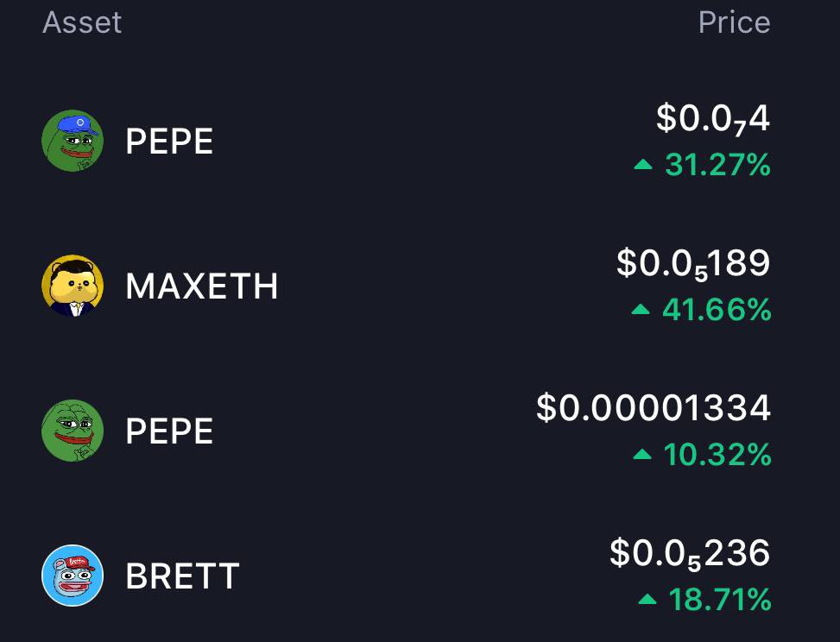Select the second PEPE asset name
This screenshot has width=840, height=642.
tap(169, 431)
